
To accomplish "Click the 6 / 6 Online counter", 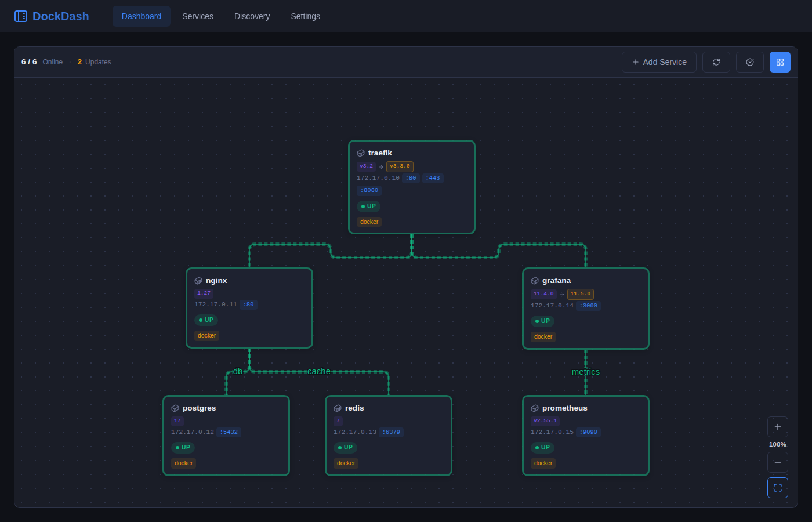I will point(42,62).
